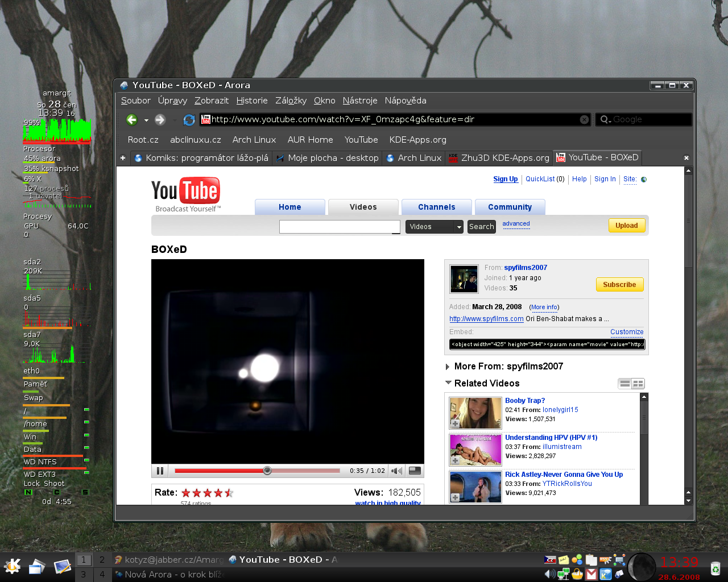Select list view for Related Videos
Screen dimensions: 728x582
(625, 384)
